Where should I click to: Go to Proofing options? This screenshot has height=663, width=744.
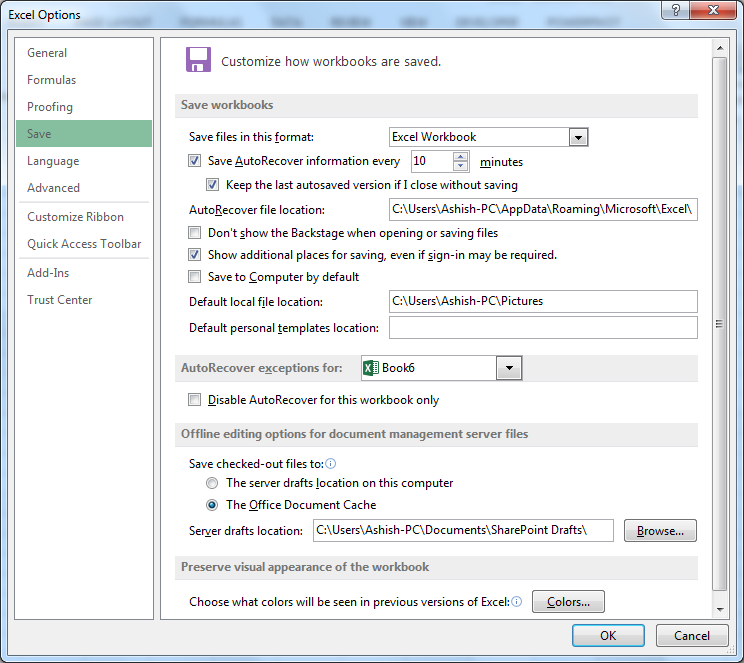84,107
